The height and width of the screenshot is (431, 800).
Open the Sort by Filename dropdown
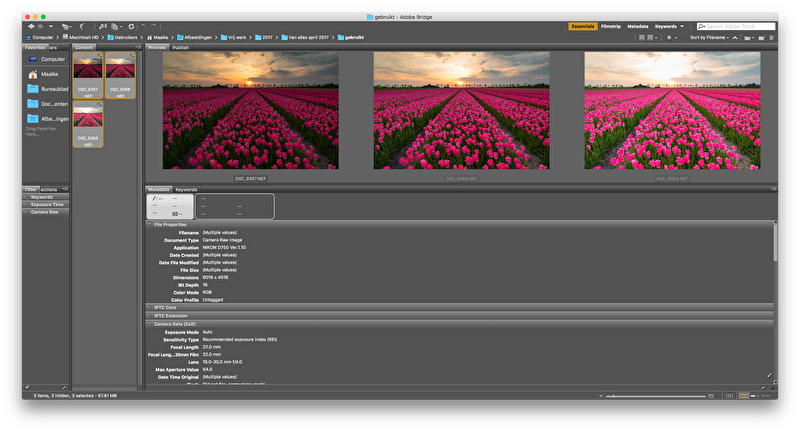[709, 37]
